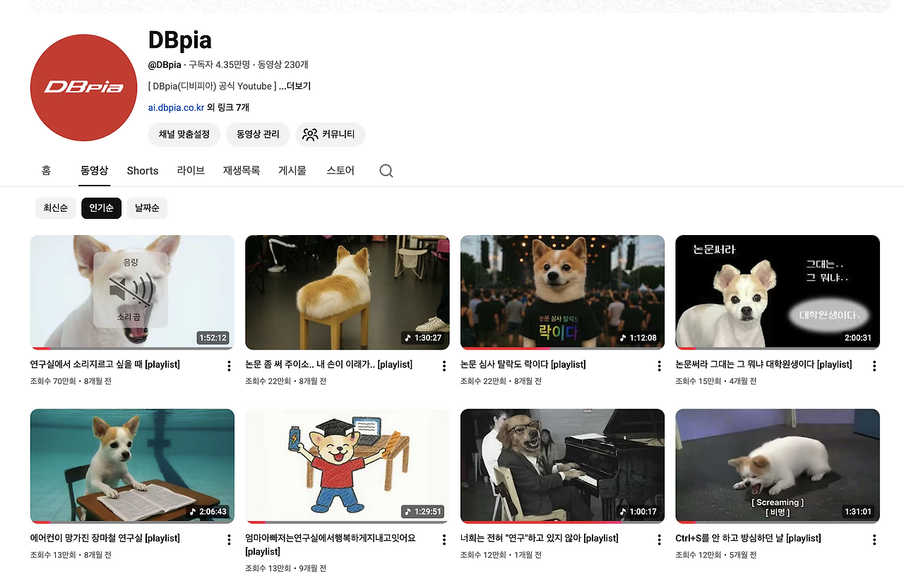Click the @DBpia channel handle
The image size is (904, 588).
(x=165, y=65)
